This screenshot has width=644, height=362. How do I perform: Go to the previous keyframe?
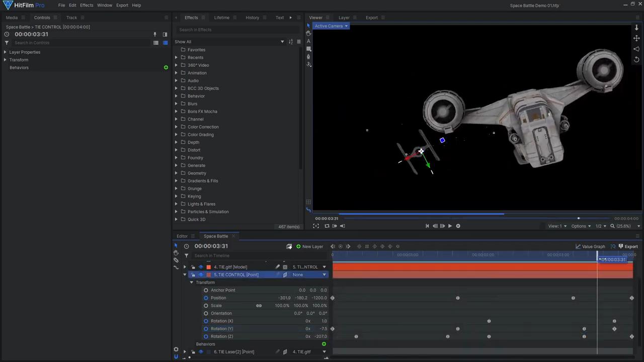333,246
